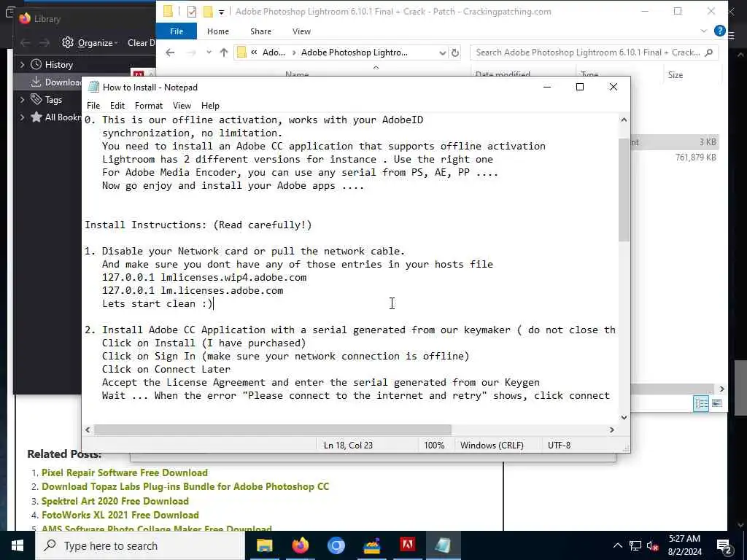Click Notepad vertical scrollbar up arrow
Image resolution: width=747 pixels, height=560 pixels.
(624, 120)
